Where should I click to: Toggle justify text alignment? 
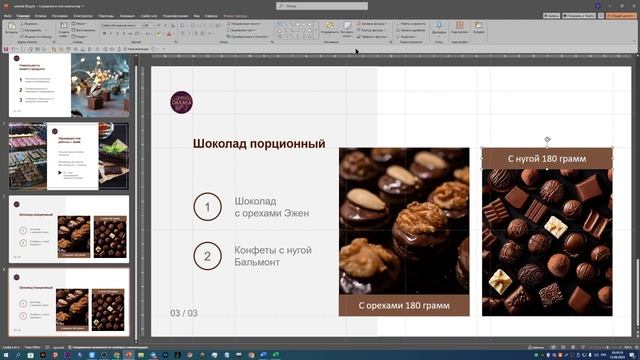(x=202, y=33)
